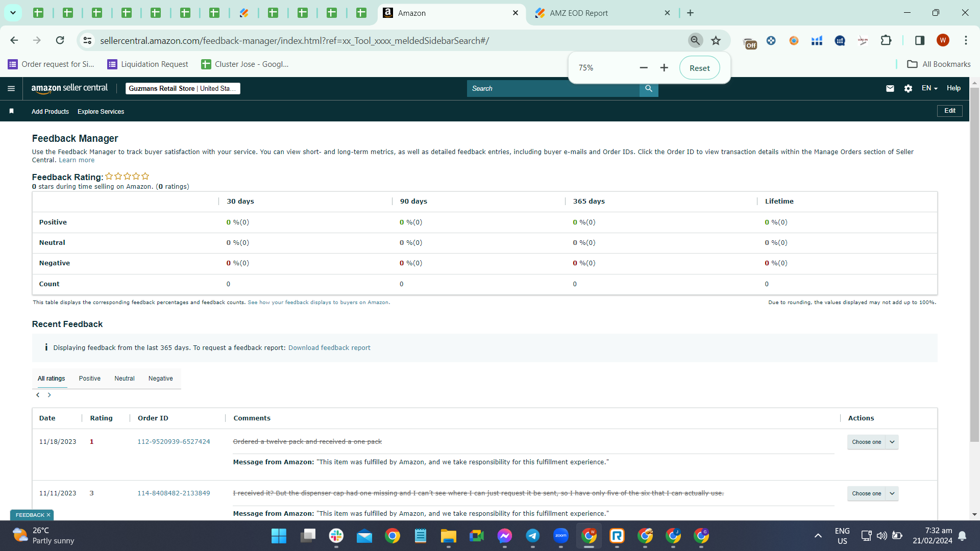
Task: Open 'See how your feedback displays' link
Action: coord(318,303)
